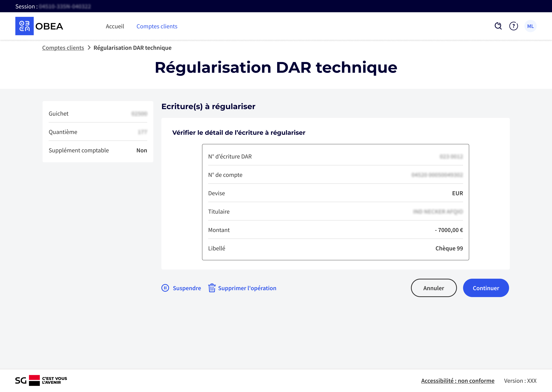Click the Supplément comptable row
Viewport: 552px width, 392px height.
98,150
